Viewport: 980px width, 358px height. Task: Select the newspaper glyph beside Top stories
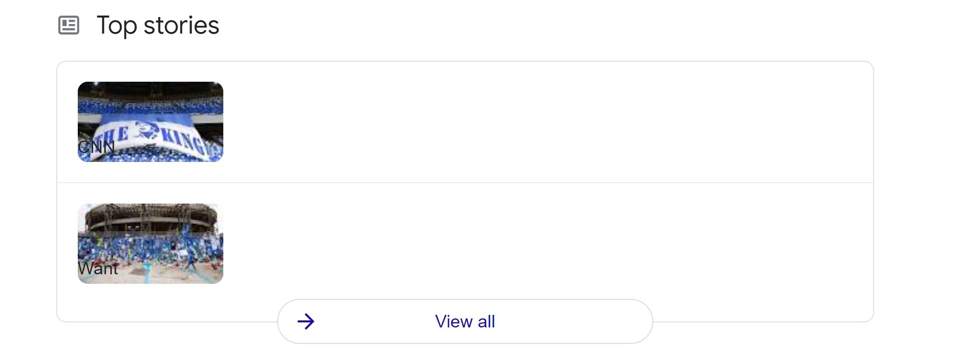click(x=70, y=26)
